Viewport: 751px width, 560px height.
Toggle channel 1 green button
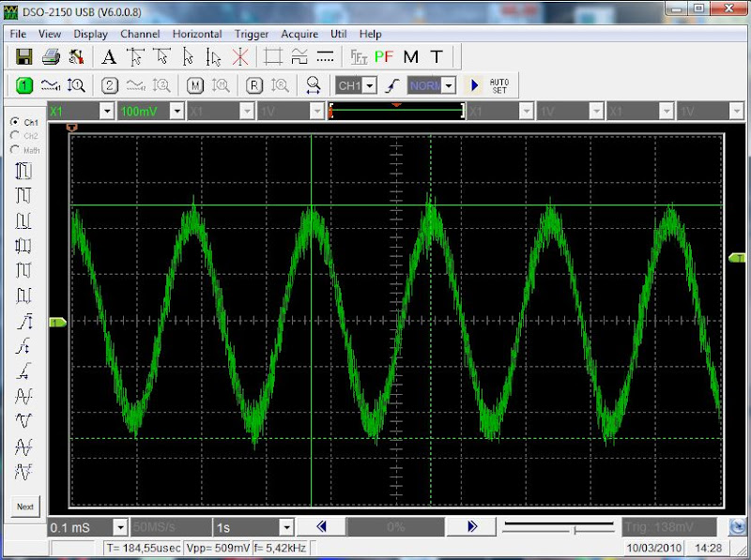pos(24,85)
